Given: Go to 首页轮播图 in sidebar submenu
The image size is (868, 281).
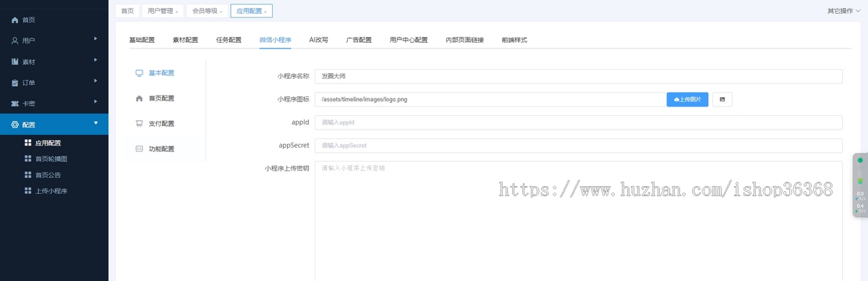Looking at the screenshot, I should (51, 159).
